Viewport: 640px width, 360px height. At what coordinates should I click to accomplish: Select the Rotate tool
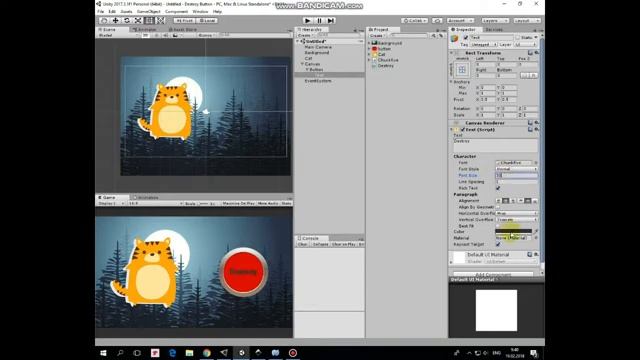[127, 20]
